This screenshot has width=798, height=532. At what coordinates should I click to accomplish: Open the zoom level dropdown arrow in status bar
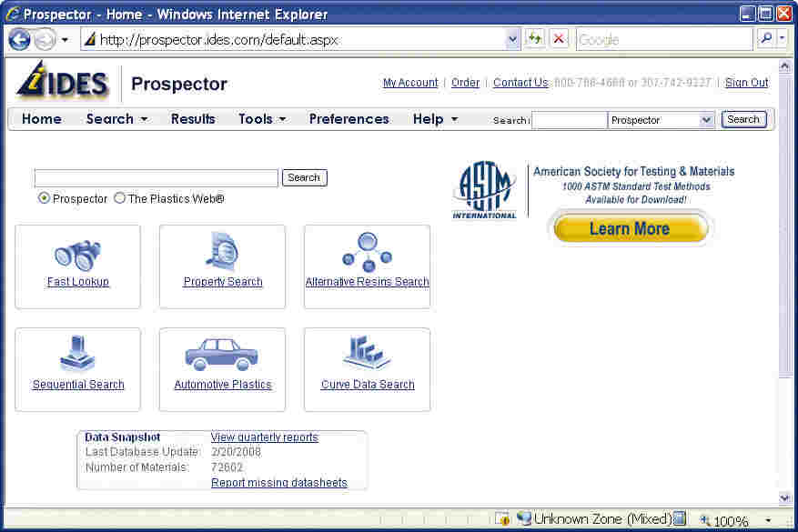[x=769, y=520]
